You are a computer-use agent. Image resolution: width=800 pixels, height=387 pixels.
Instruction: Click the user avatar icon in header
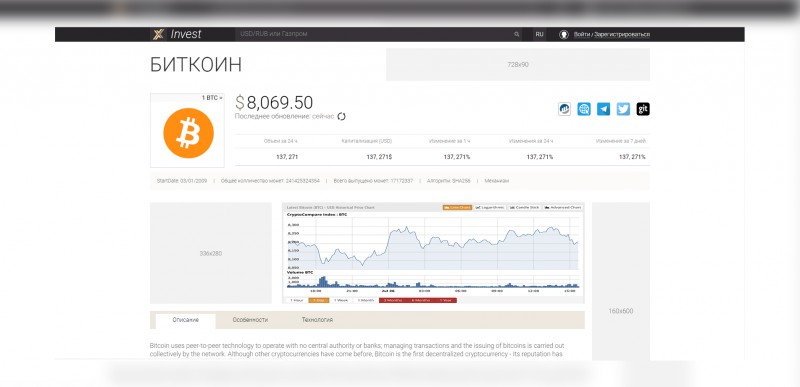564,34
